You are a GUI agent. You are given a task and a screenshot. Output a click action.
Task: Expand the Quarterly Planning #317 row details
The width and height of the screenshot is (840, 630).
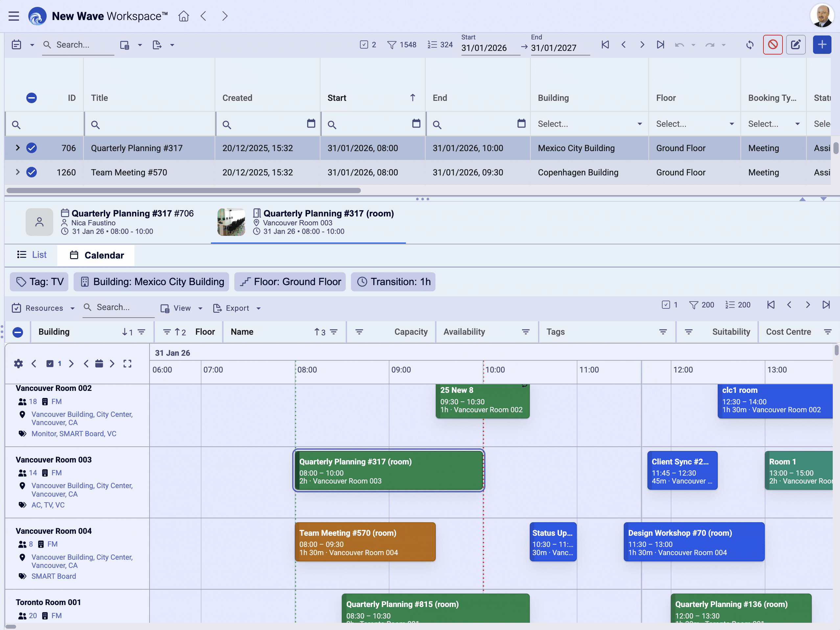click(17, 148)
